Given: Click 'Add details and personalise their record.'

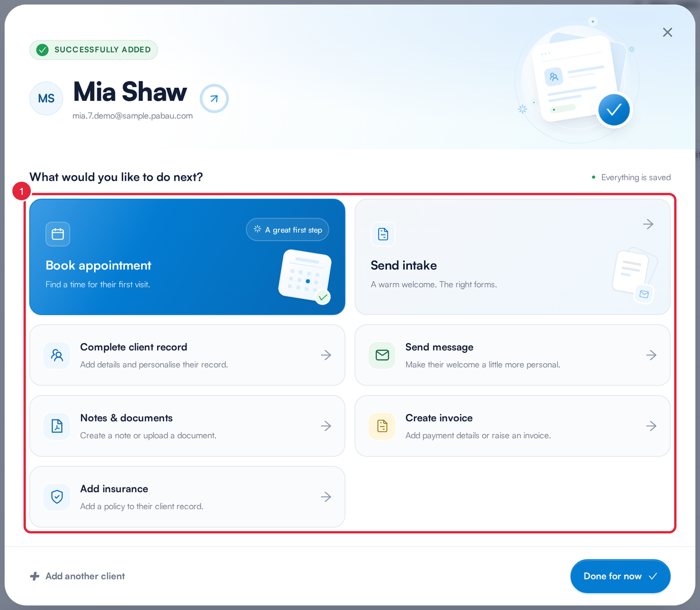Looking at the screenshot, I should [154, 365].
